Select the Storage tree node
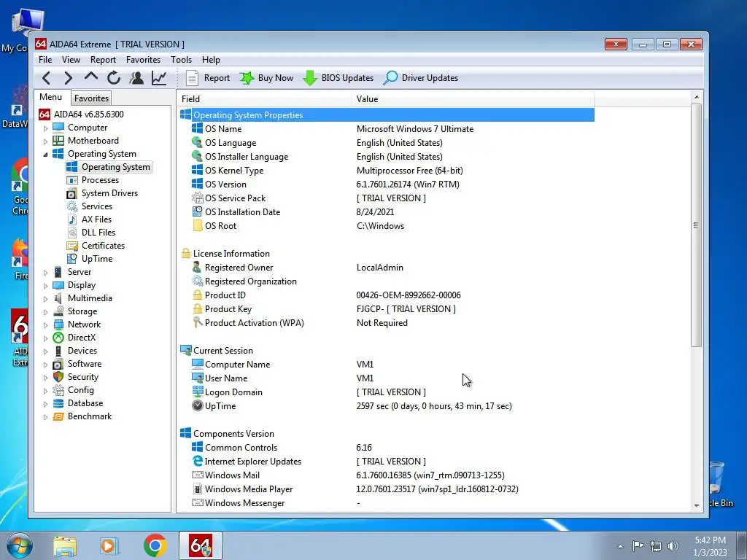The height and width of the screenshot is (560, 747). 82,311
